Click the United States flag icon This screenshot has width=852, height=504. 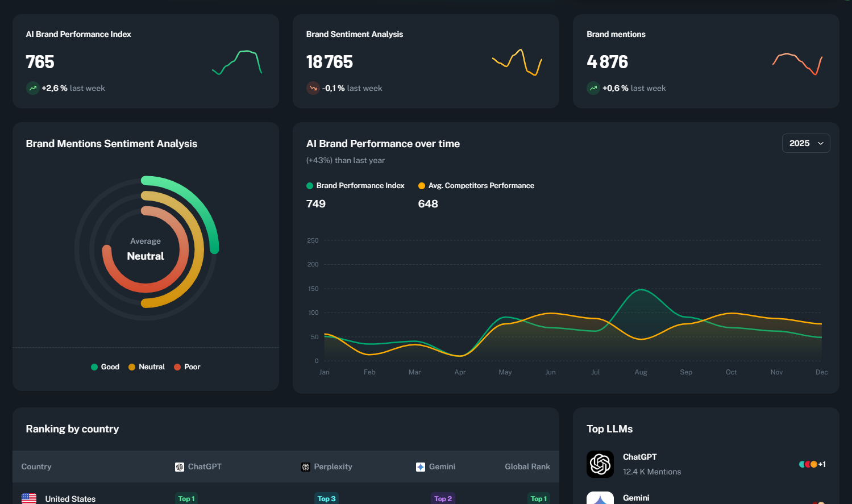pos(29,498)
